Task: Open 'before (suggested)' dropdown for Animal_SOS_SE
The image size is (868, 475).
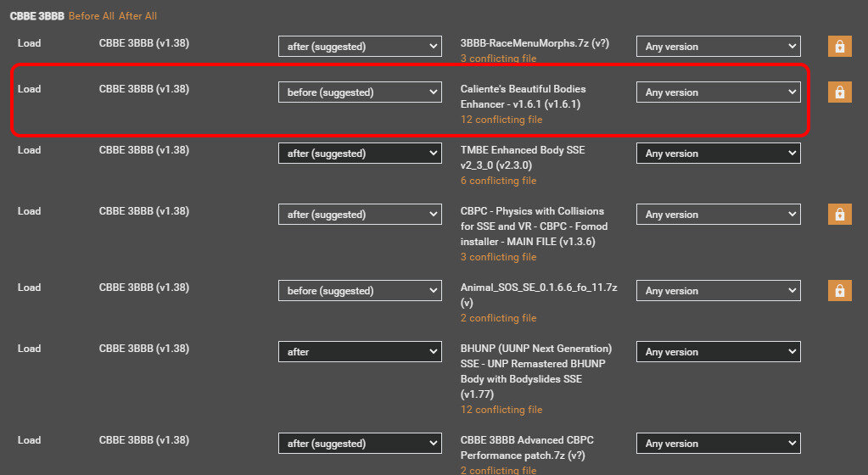Action: tap(360, 291)
